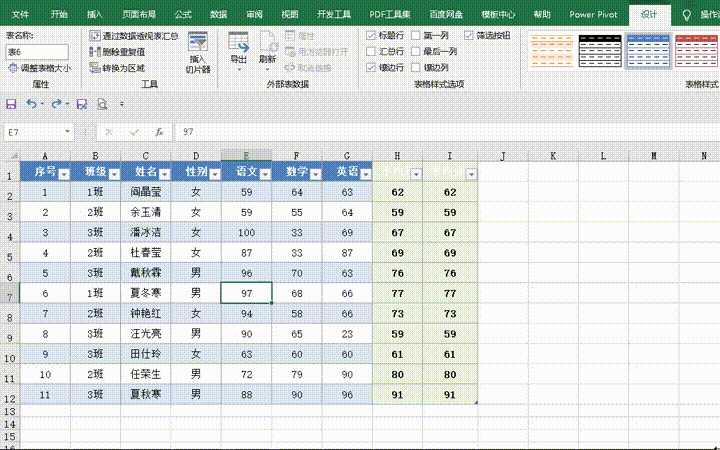720x450 pixels.
Task: Open the 文件 (File) tab
Action: tap(20, 15)
